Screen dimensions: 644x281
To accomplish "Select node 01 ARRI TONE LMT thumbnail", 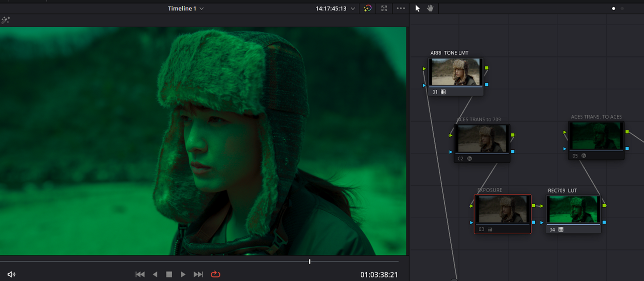I will click(x=456, y=72).
